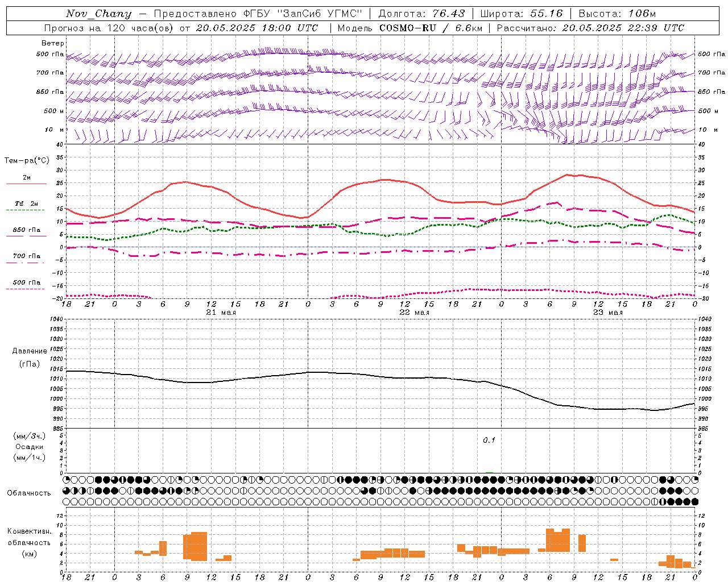
Task: Click the 'Высота: 106м' header value
Action: click(617, 14)
